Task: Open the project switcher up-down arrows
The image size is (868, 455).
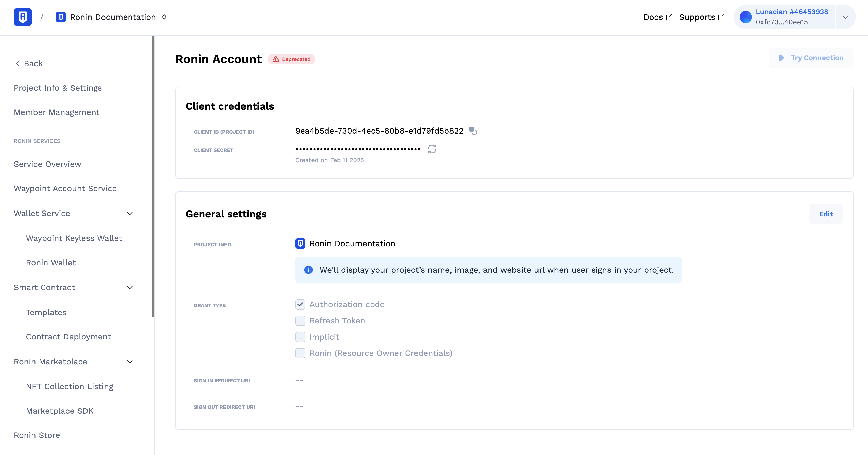Action: pyautogui.click(x=164, y=17)
